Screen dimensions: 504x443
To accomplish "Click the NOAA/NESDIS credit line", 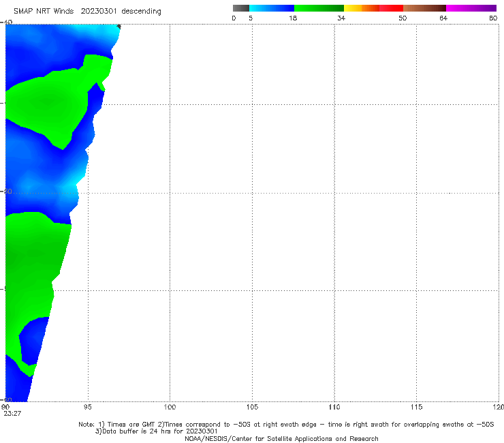I will coord(281,439).
